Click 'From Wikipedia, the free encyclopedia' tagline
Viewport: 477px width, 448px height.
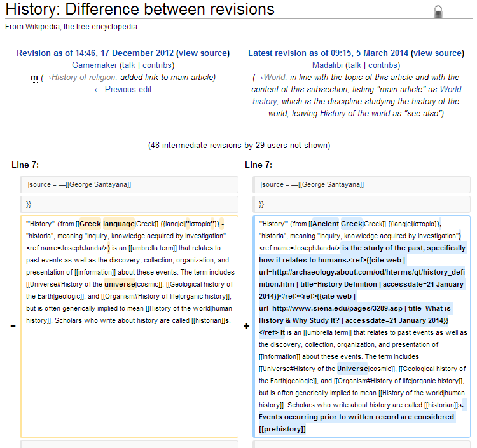point(71,27)
